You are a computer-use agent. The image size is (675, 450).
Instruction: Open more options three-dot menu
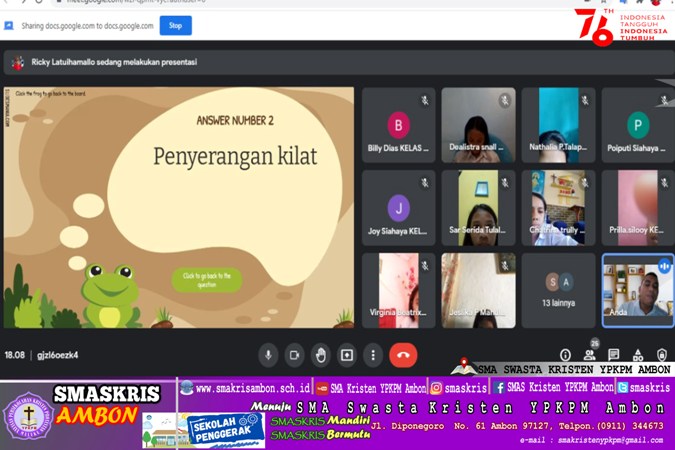(x=373, y=355)
